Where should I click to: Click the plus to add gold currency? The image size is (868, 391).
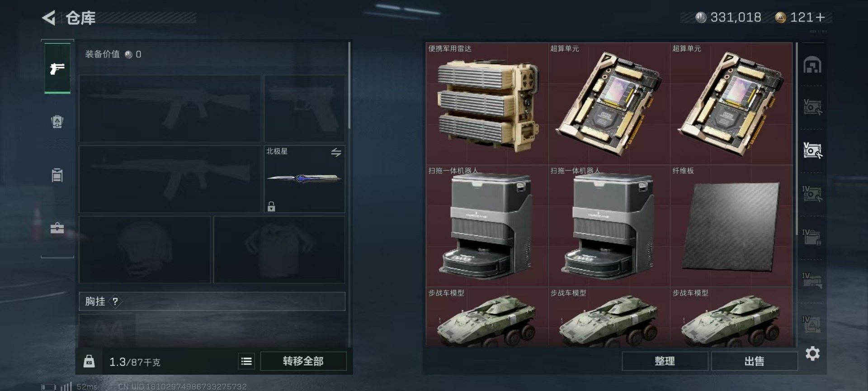click(x=821, y=17)
